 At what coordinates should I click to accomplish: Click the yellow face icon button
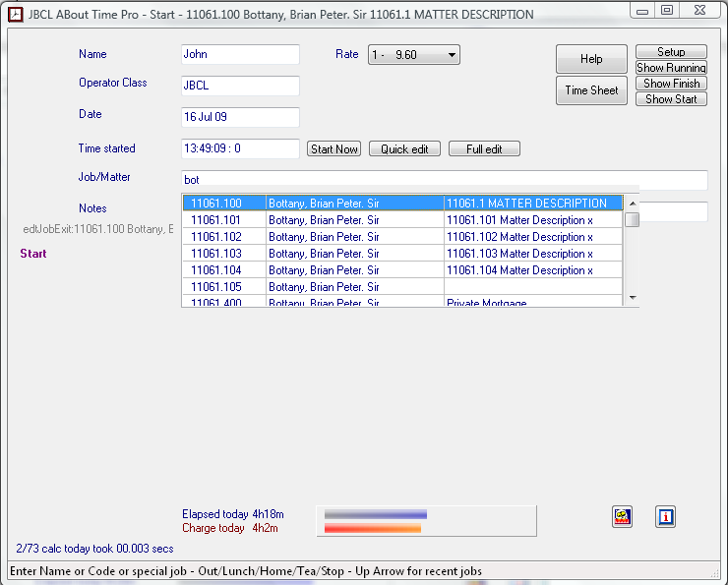click(622, 516)
